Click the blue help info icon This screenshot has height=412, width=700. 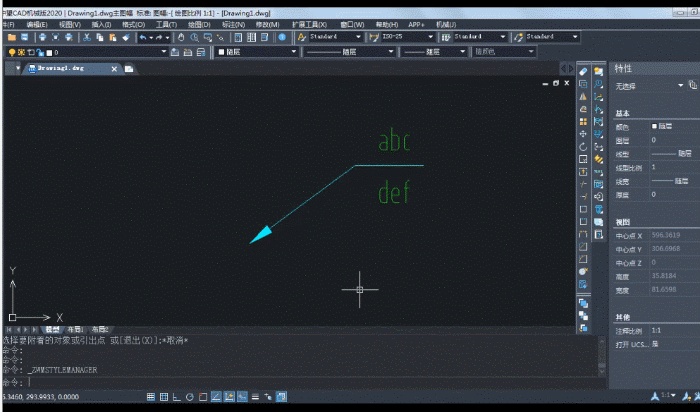[x=282, y=37]
